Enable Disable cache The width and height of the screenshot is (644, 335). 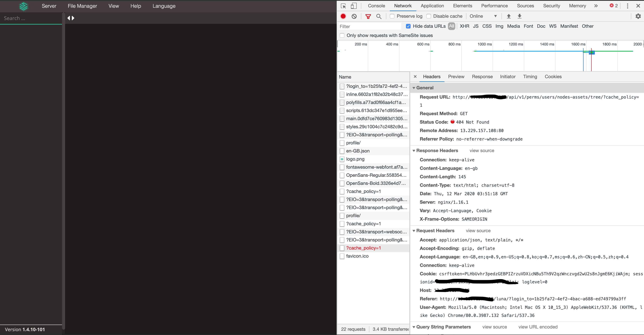pyautogui.click(x=429, y=16)
